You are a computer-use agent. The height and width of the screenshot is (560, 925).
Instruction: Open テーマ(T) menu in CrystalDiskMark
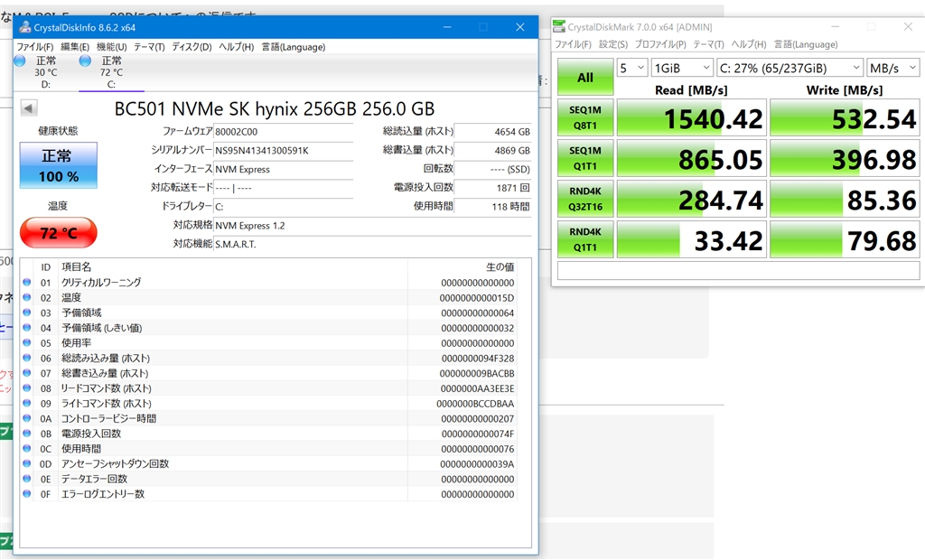(708, 44)
